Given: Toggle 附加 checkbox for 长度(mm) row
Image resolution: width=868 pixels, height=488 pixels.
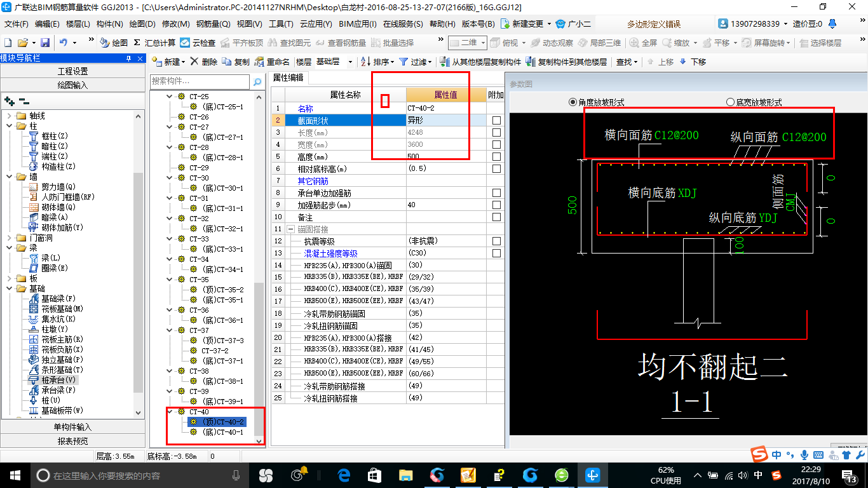Looking at the screenshot, I should click(496, 132).
